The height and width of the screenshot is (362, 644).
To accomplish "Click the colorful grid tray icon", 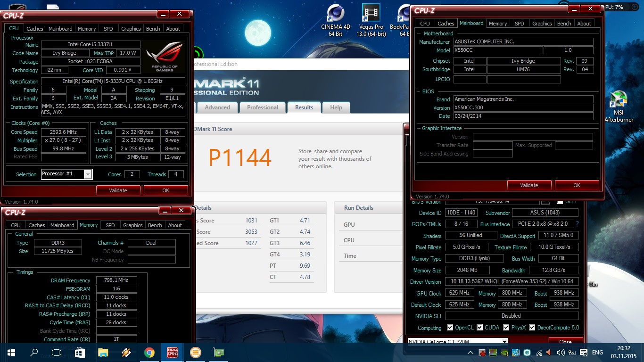I will tap(493, 353).
